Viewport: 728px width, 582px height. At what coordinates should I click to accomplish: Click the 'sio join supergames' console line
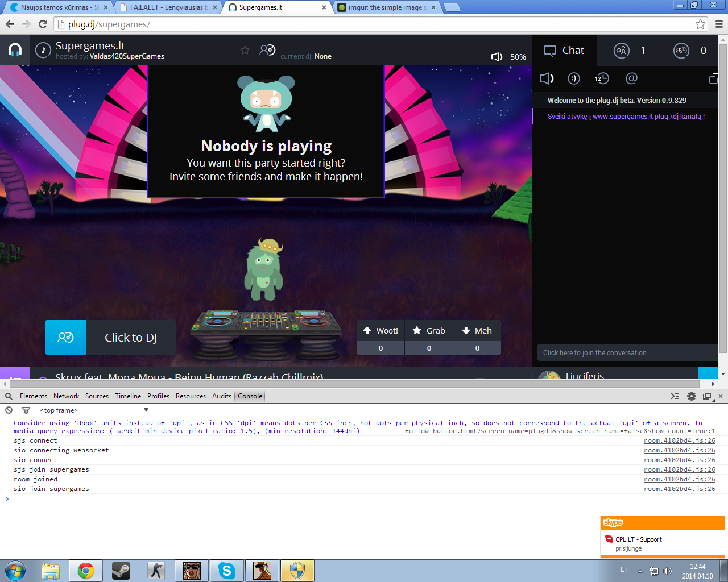click(x=51, y=489)
